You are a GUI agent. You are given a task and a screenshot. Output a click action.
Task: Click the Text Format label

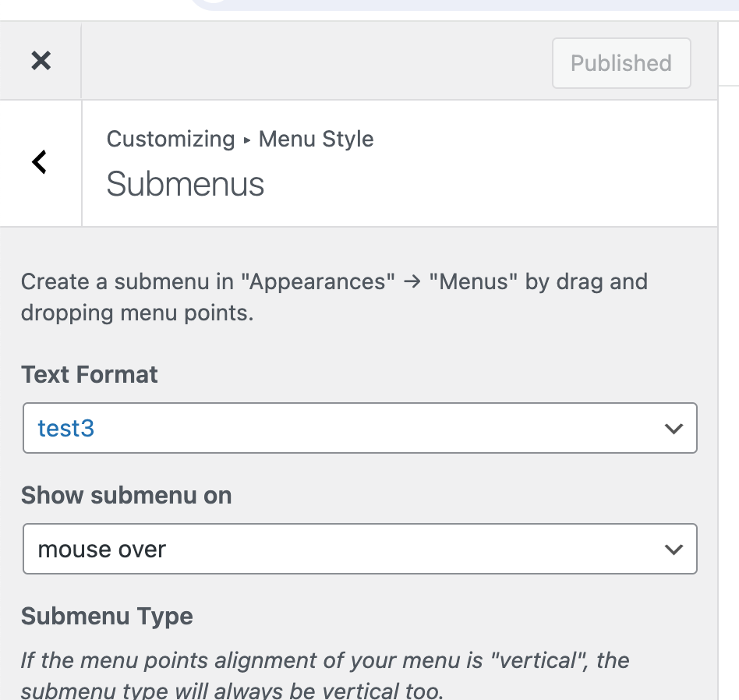pos(90,374)
